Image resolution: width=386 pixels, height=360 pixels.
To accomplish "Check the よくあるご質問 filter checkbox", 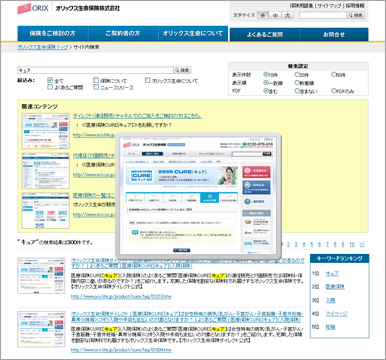I will click(x=50, y=87).
